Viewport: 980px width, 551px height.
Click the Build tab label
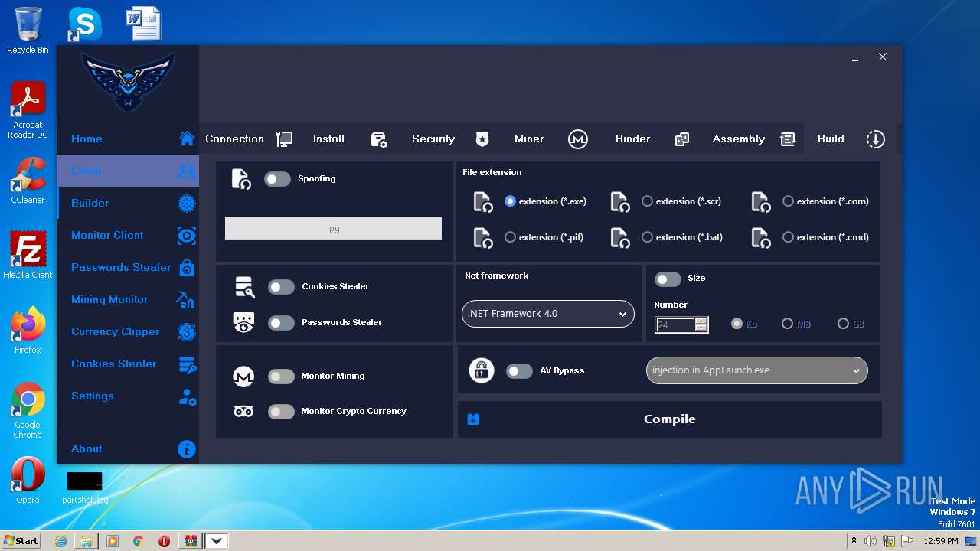pyautogui.click(x=831, y=139)
